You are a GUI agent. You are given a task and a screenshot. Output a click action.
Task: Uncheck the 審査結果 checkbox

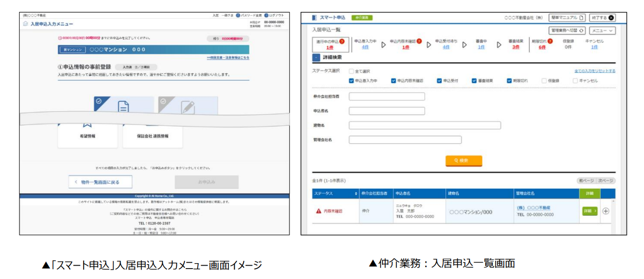[x=474, y=80]
